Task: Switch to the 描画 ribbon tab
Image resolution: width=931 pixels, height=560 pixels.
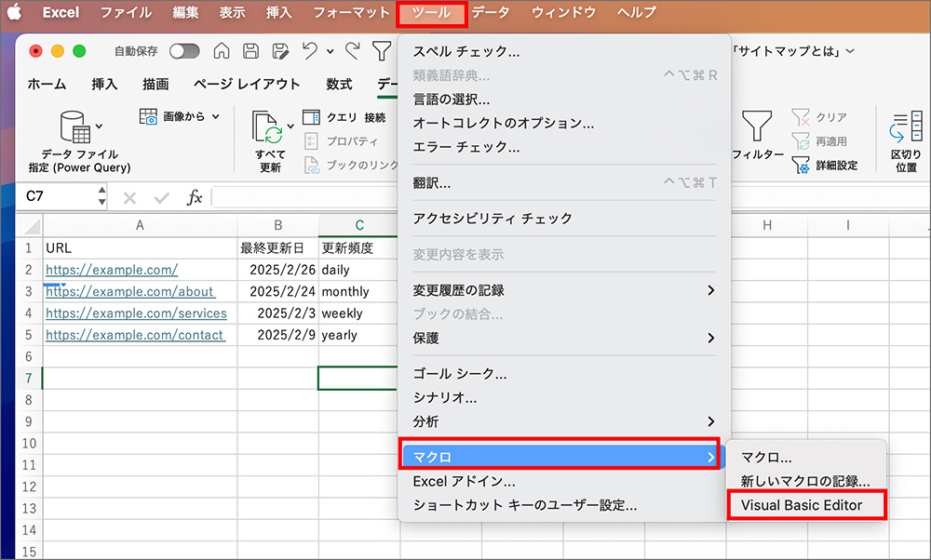Action: pyautogui.click(x=155, y=85)
